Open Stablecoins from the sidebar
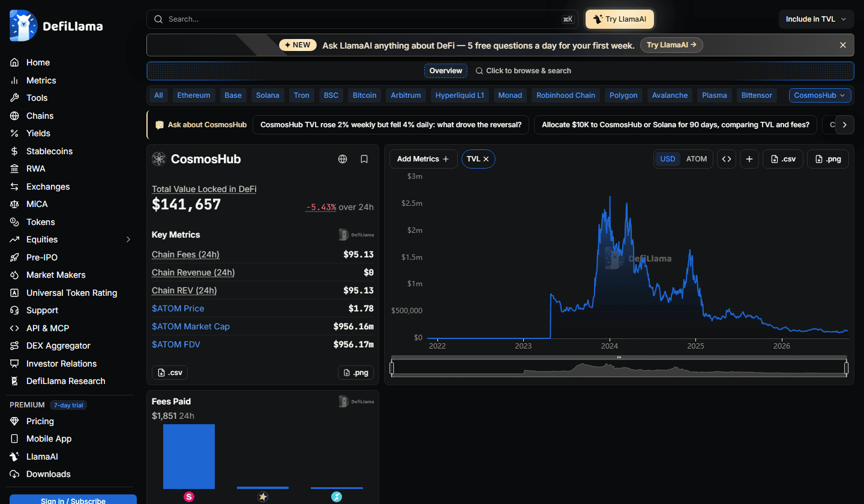Image resolution: width=864 pixels, height=504 pixels. [49, 151]
